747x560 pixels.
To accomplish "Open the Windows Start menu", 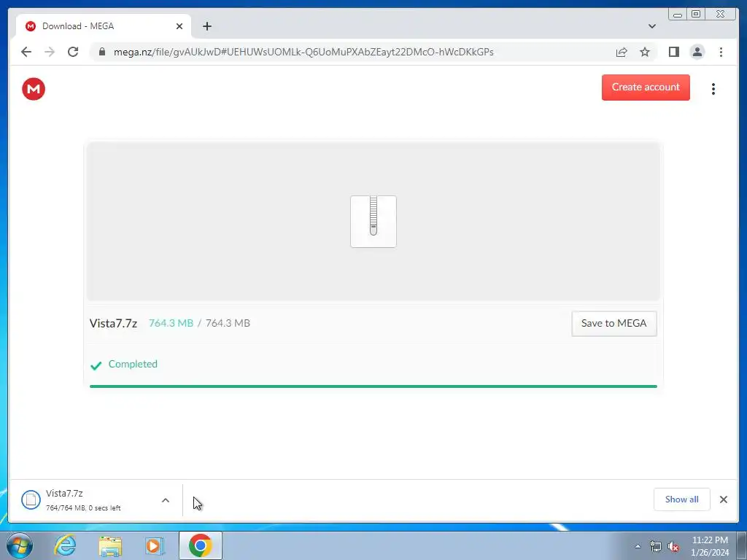I will pos(20,545).
